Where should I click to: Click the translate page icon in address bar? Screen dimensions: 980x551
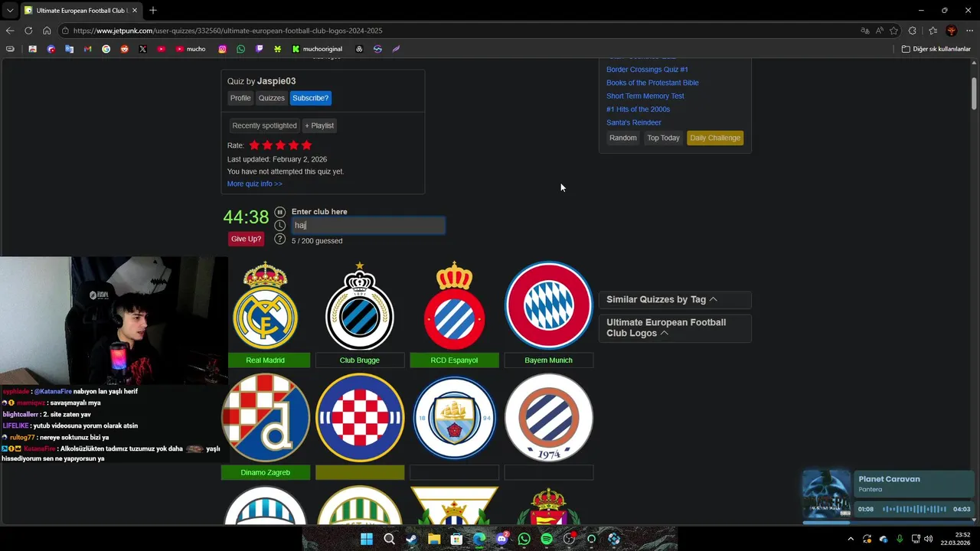[x=864, y=31]
